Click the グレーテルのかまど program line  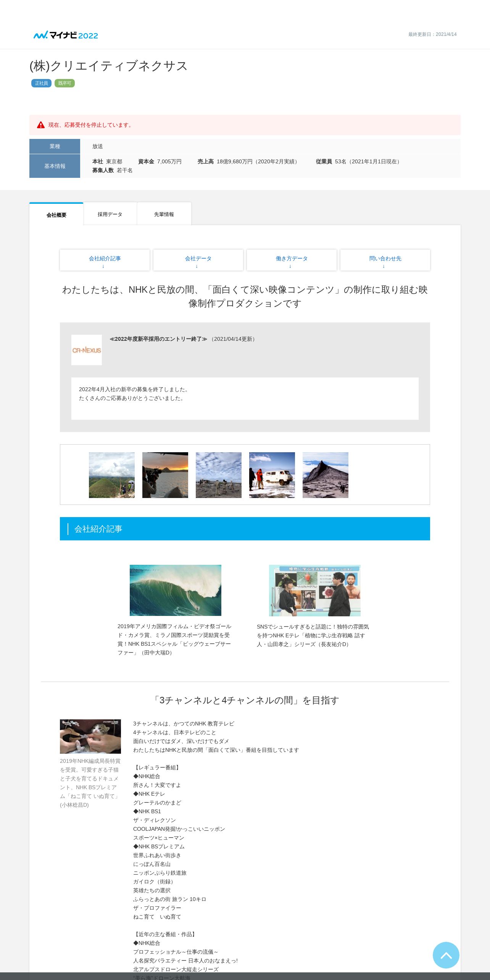[157, 803]
